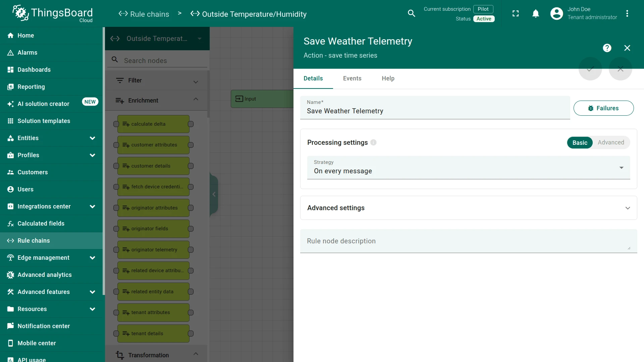Expand the Edge management menu
Image resolution: width=644 pixels, height=362 pixels.
[x=51, y=258]
